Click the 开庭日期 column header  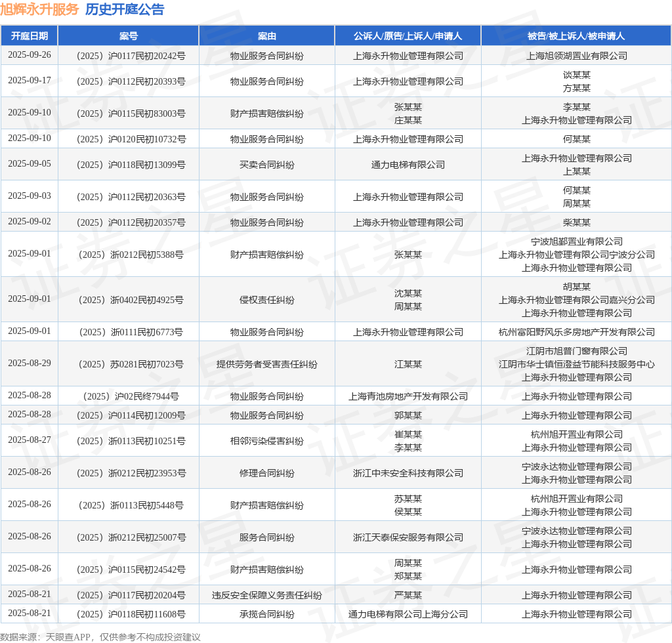[29, 36]
